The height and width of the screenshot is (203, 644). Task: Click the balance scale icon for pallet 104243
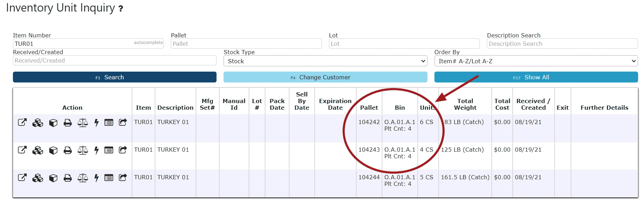(83, 150)
